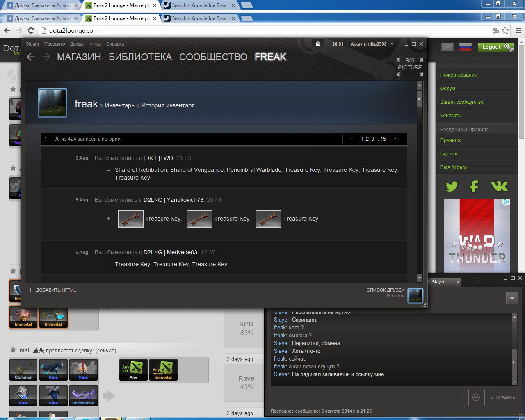Click the Logout button
The width and height of the screenshot is (525, 420).
coord(495,47)
